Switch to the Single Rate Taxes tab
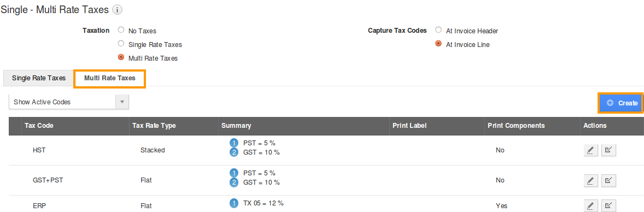 39,78
